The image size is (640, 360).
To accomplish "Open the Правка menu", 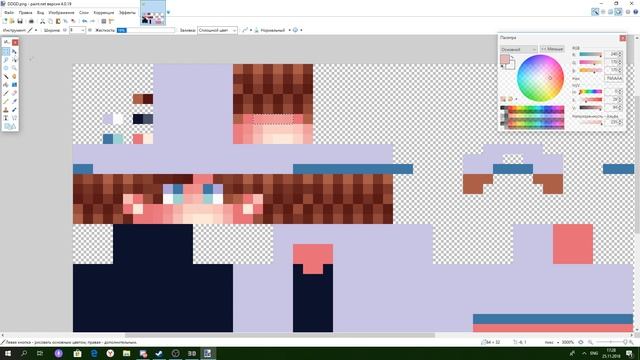I will (25, 13).
